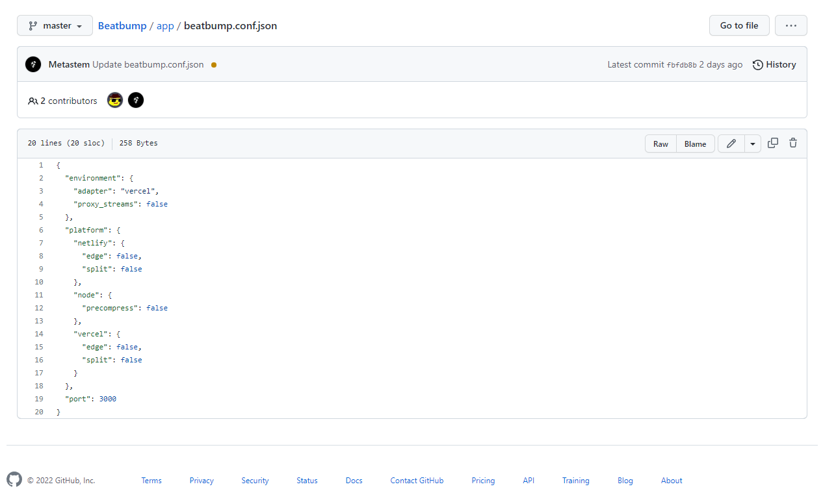Click the GitHub logo in the footer
The image size is (836, 504).
(x=14, y=480)
